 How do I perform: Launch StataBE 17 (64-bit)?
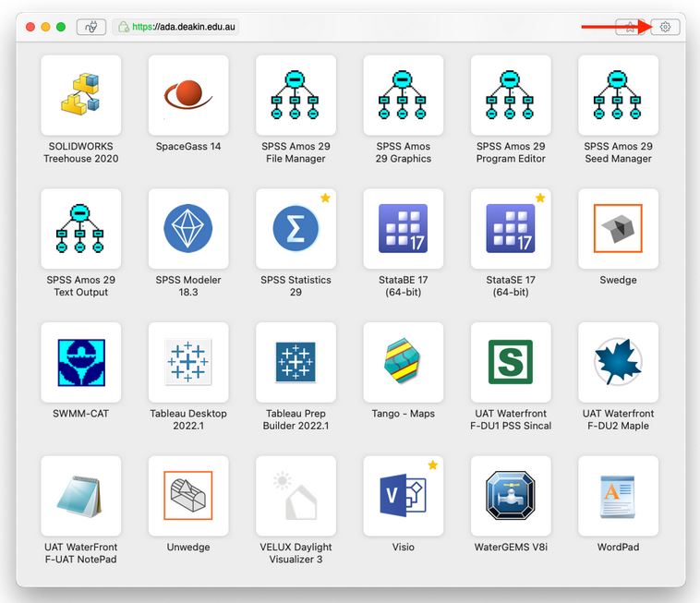click(x=404, y=228)
